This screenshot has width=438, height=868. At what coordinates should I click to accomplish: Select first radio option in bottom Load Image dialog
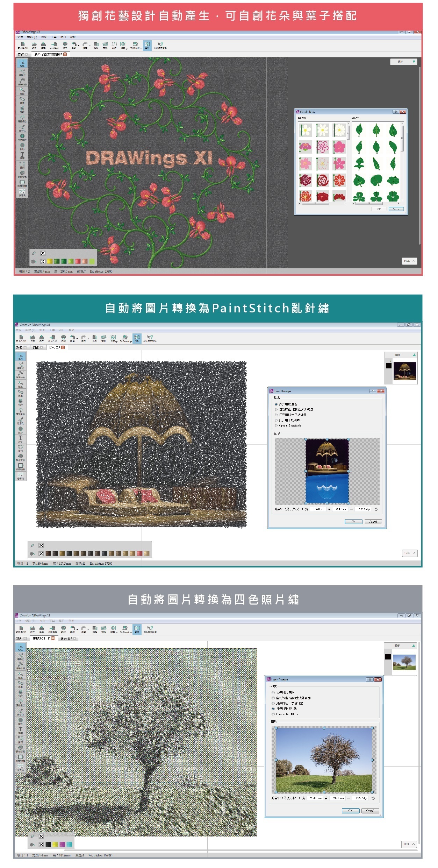point(273,692)
